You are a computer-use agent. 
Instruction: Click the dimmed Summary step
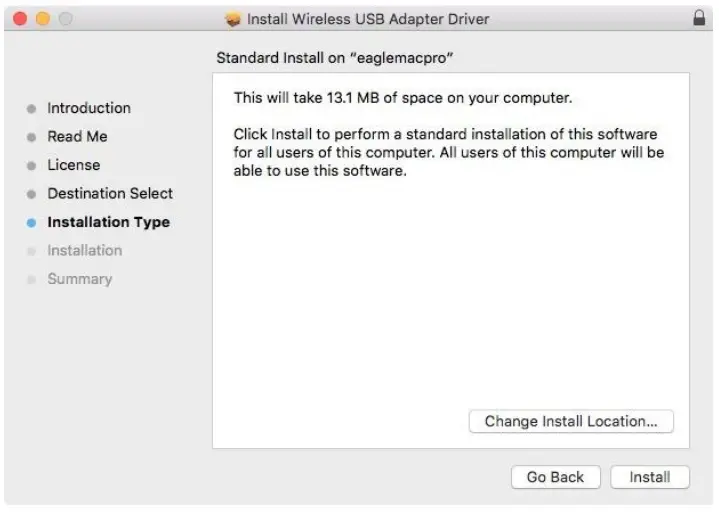tap(80, 279)
